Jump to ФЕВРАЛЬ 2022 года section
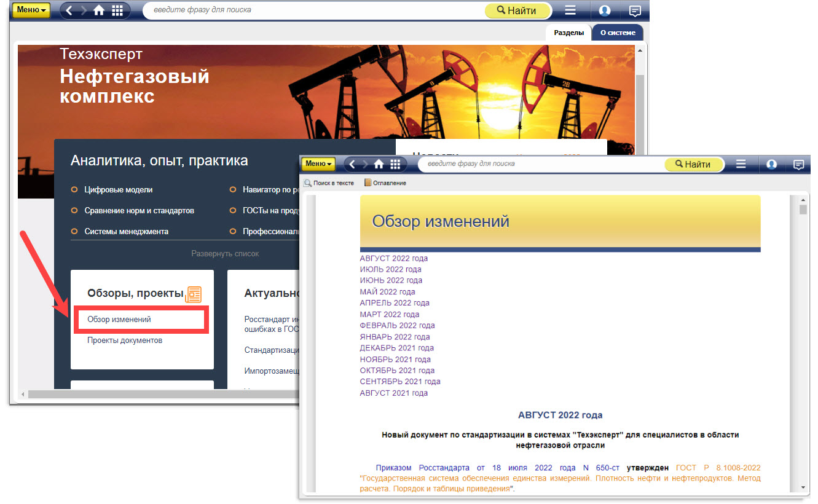The width and height of the screenshot is (818, 504). click(x=398, y=325)
